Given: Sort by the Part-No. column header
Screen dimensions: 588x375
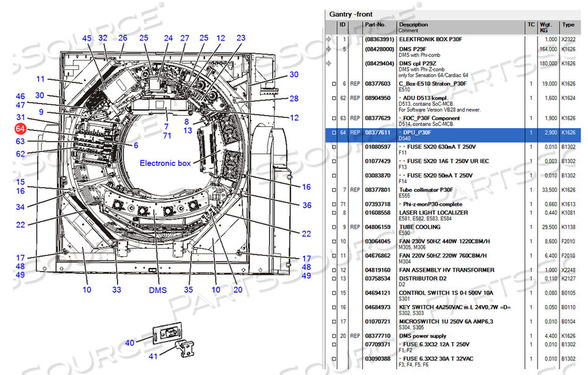Looking at the screenshot, I should pos(376,25).
